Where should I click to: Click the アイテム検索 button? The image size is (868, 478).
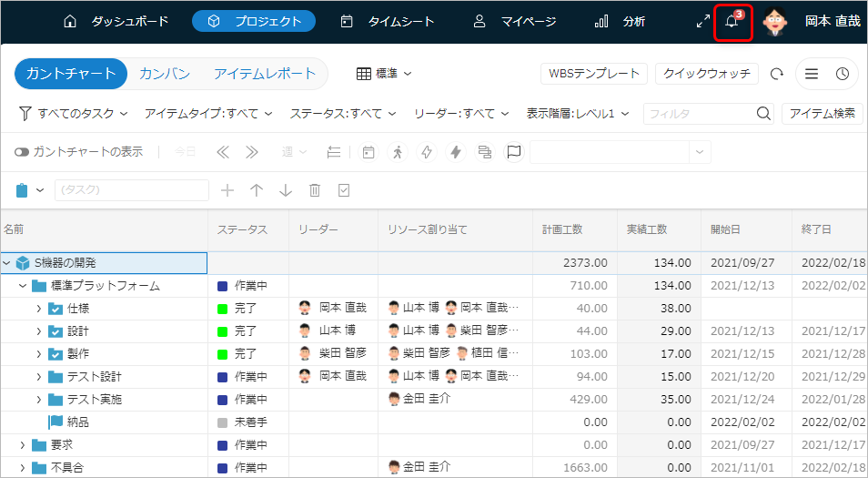click(822, 114)
